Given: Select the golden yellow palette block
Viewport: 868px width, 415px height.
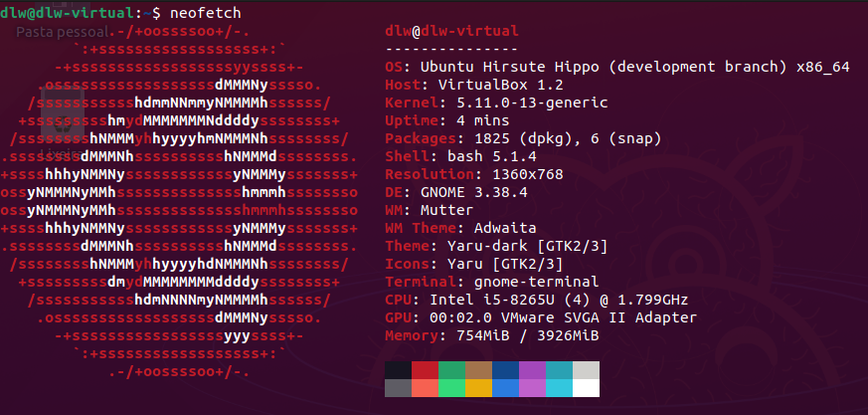Looking at the screenshot, I should pos(479,388).
